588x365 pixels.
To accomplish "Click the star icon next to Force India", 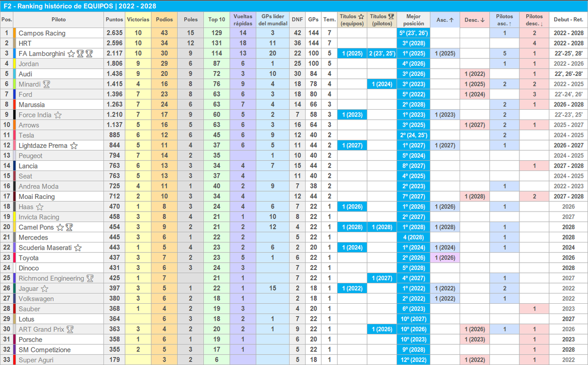I will pyautogui.click(x=58, y=115).
